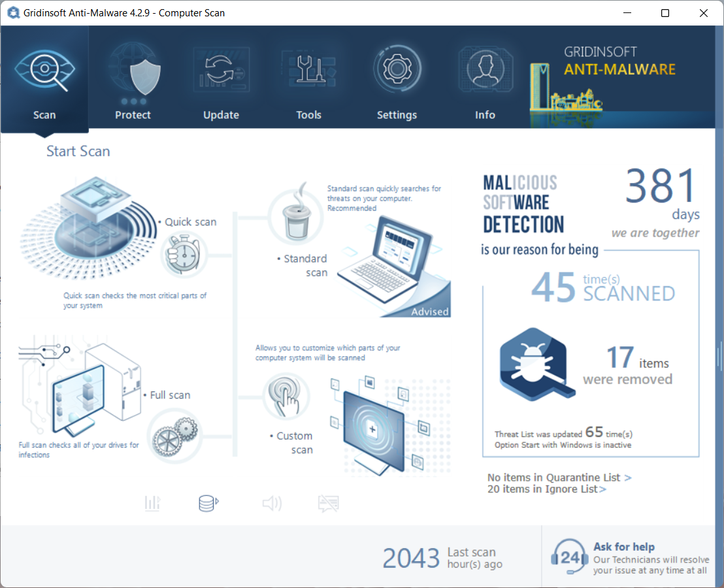Open the Protect shield icon
Viewport: 724px width, 588px height.
(x=145, y=76)
